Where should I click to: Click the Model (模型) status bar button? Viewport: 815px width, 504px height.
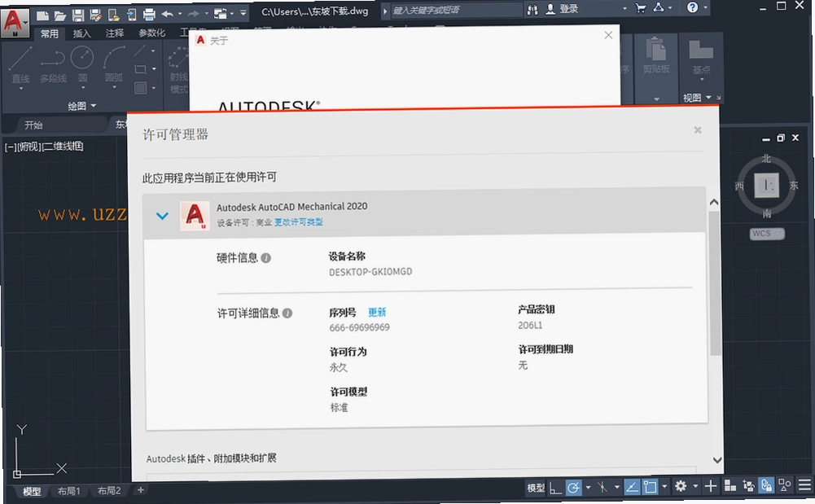(x=536, y=488)
